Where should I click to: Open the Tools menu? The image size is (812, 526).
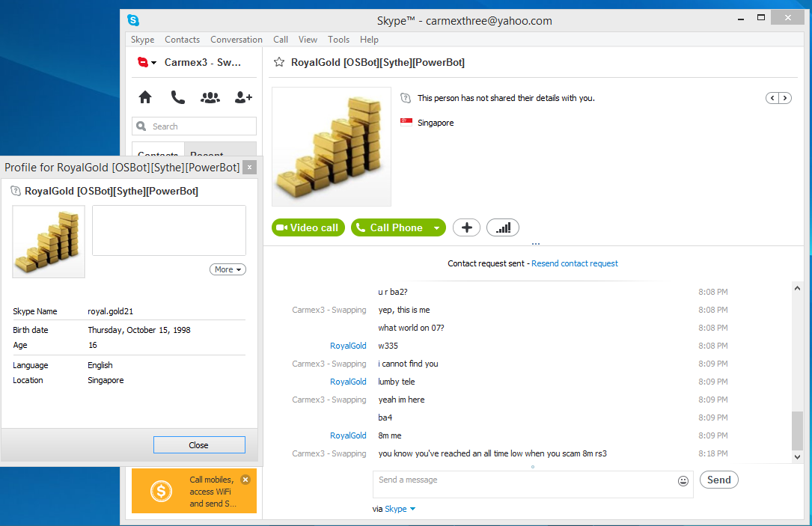339,40
